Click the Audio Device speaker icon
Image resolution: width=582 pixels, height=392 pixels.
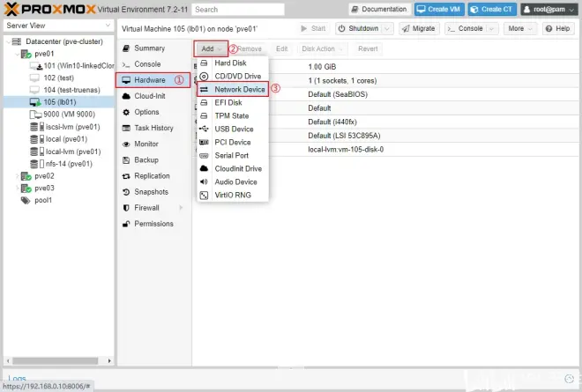click(x=204, y=181)
